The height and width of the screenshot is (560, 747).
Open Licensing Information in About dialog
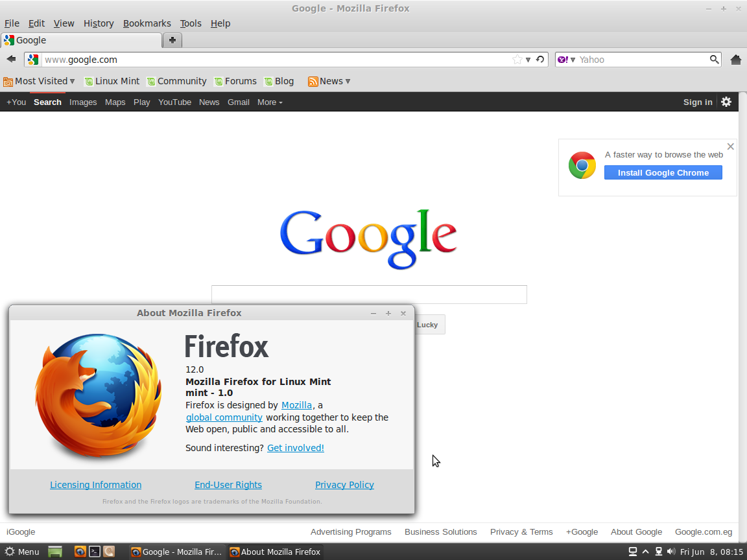pos(96,485)
